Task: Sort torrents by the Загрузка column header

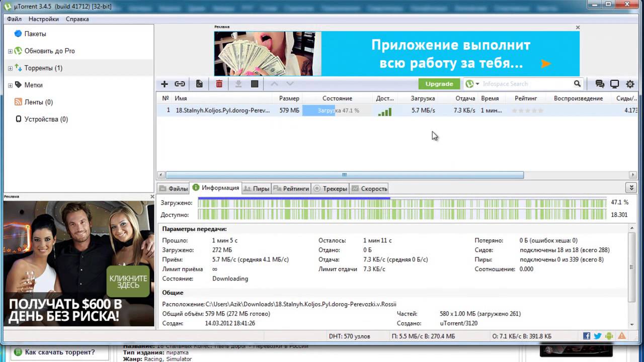Action: click(423, 99)
